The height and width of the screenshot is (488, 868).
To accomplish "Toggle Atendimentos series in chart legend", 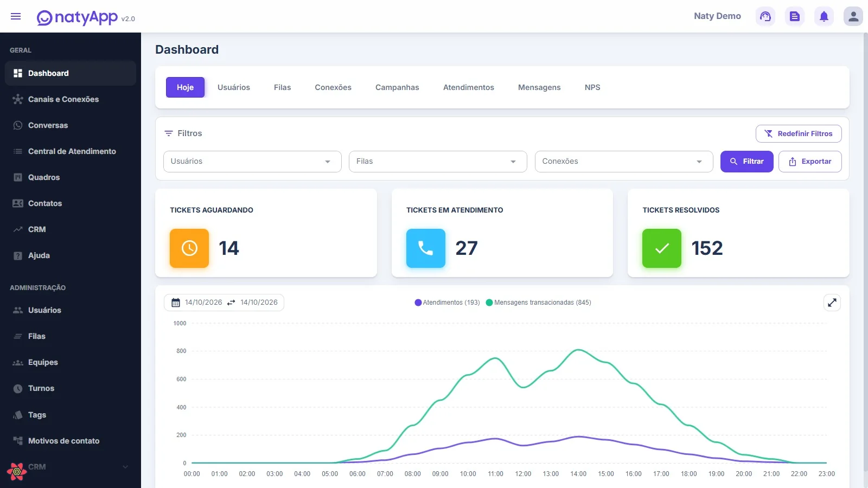I will (x=447, y=303).
